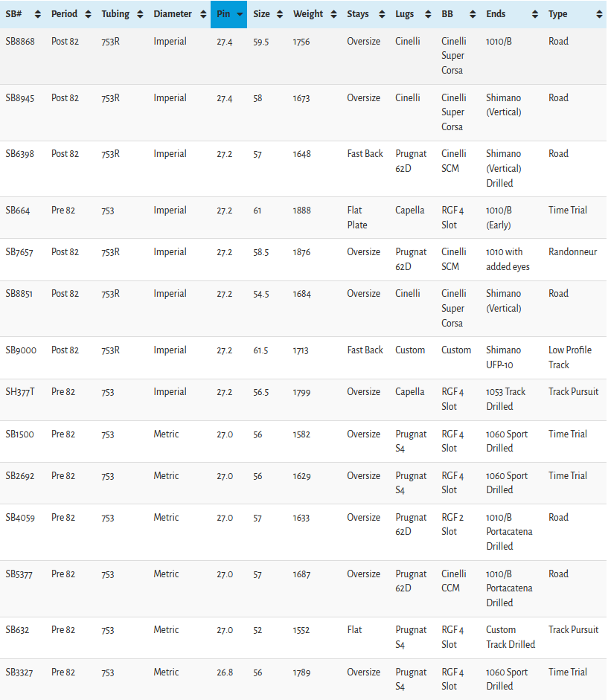The image size is (608, 700).
Task: Click the sort arrows next to Diameter
Action: pos(203,14)
